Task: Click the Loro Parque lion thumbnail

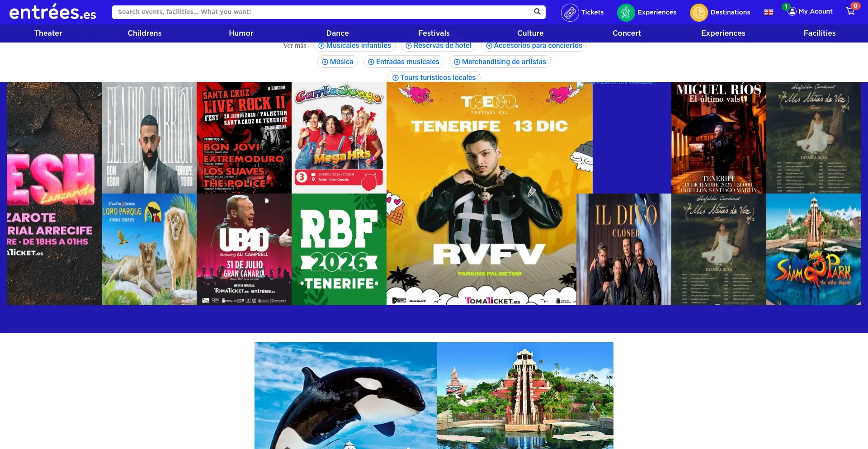Action: [x=149, y=249]
